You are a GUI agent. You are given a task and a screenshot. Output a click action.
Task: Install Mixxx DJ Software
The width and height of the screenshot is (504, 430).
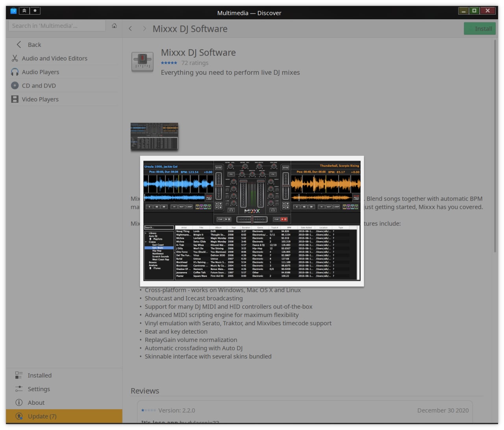pyautogui.click(x=480, y=29)
